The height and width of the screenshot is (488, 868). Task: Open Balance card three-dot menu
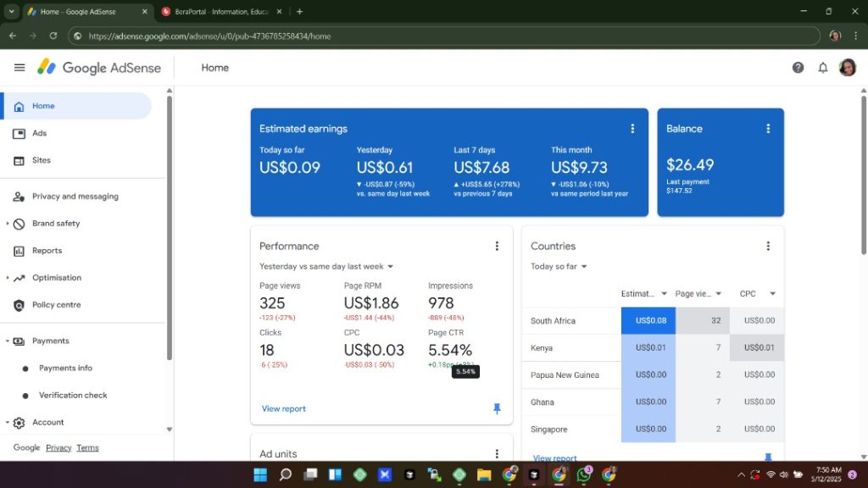coord(768,129)
